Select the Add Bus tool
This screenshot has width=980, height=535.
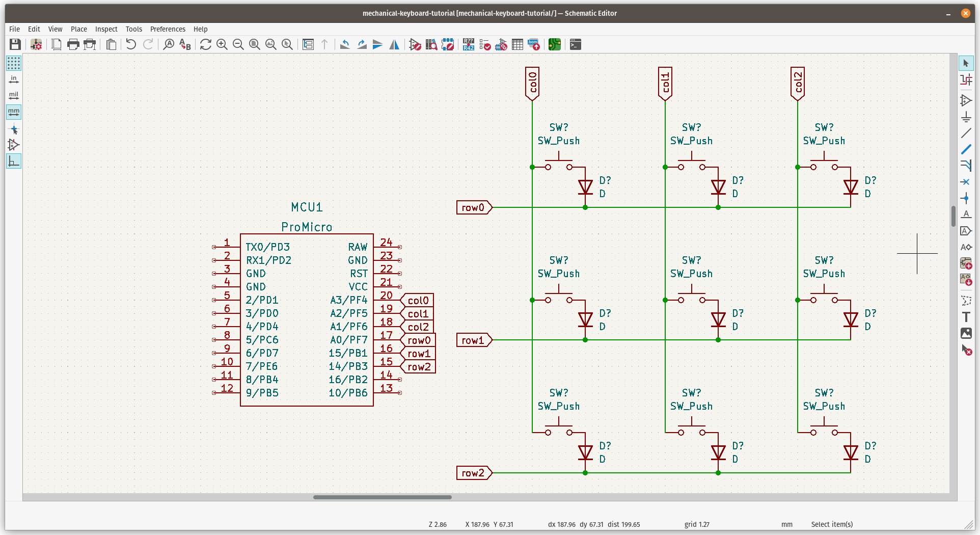(x=966, y=150)
